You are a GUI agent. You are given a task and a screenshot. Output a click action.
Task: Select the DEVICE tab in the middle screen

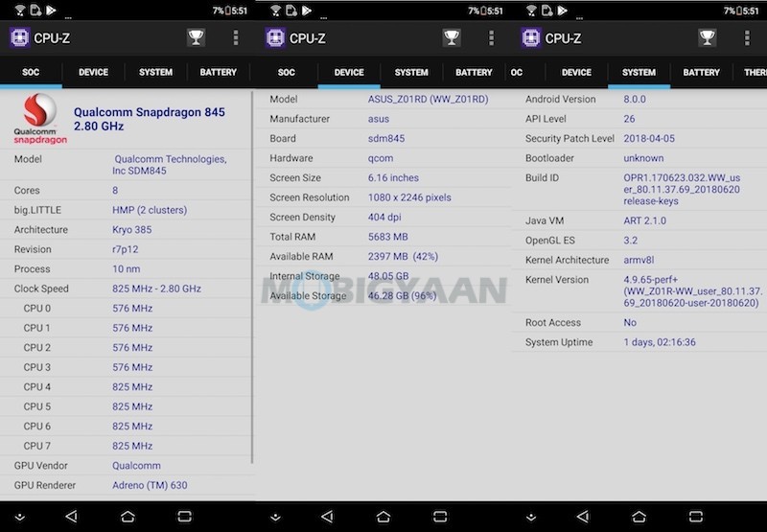pos(349,72)
